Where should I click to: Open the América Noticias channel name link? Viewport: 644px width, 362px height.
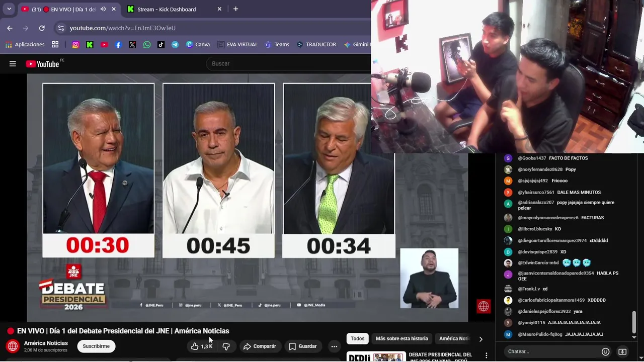(46, 343)
